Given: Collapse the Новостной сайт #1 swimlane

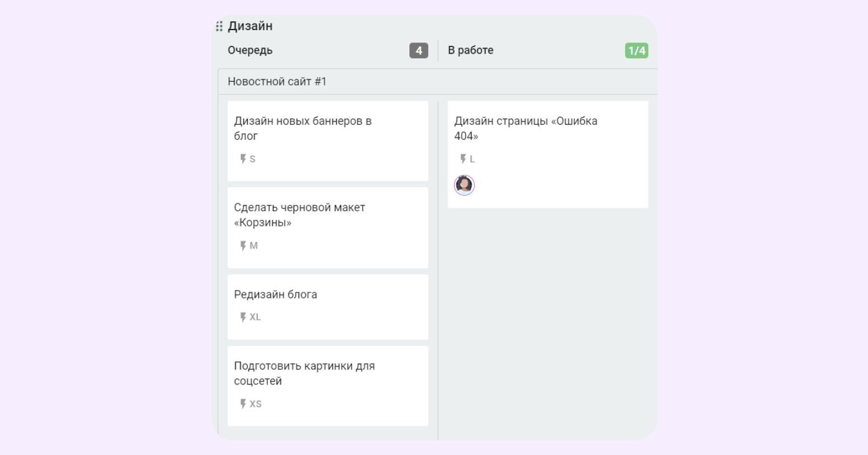Looking at the screenshot, I should click(277, 82).
